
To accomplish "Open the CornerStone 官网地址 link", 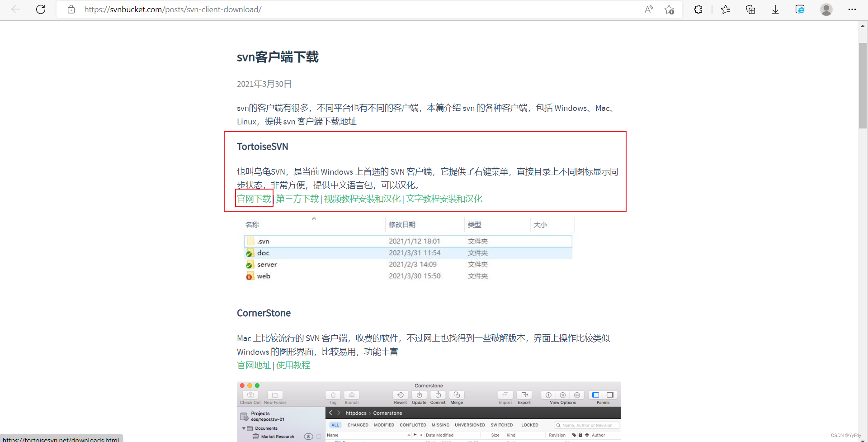I will tap(254, 365).
